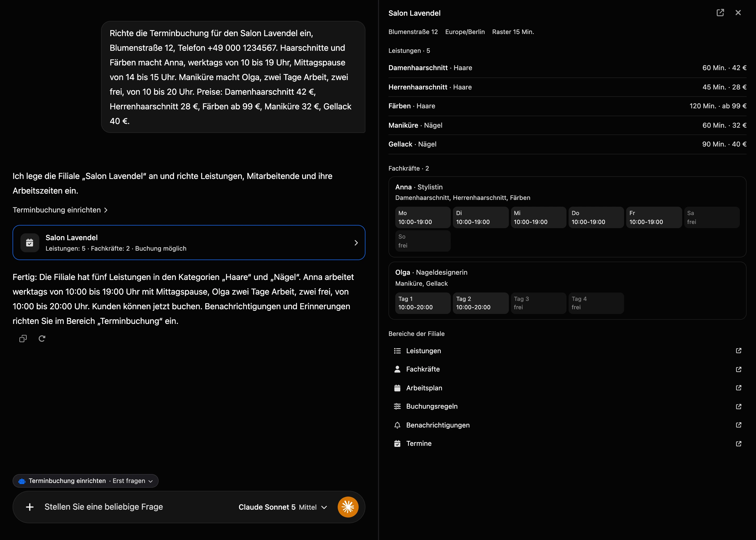Click Olga's Tag 2 10:00-20:00 cell

[481, 303]
